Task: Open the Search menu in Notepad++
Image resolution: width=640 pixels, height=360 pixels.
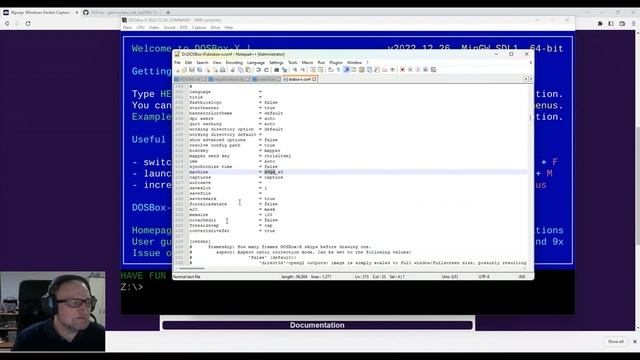Action: click(x=202, y=62)
